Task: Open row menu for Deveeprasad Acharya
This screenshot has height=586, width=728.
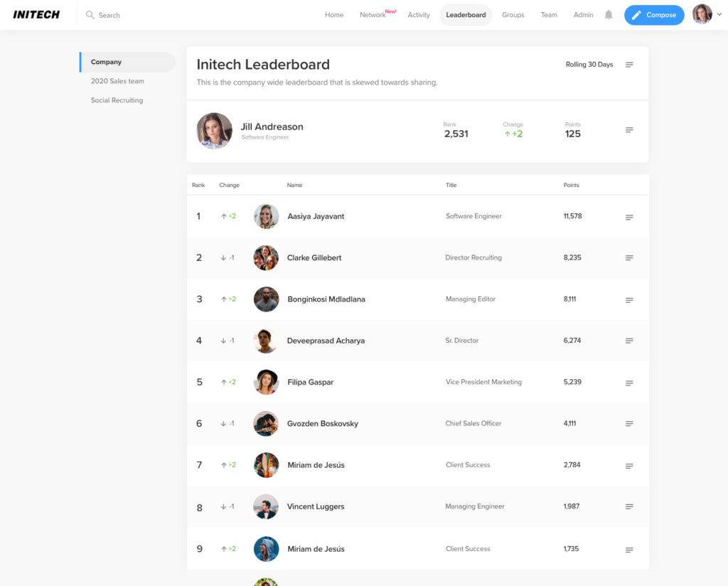Action: pos(629,341)
